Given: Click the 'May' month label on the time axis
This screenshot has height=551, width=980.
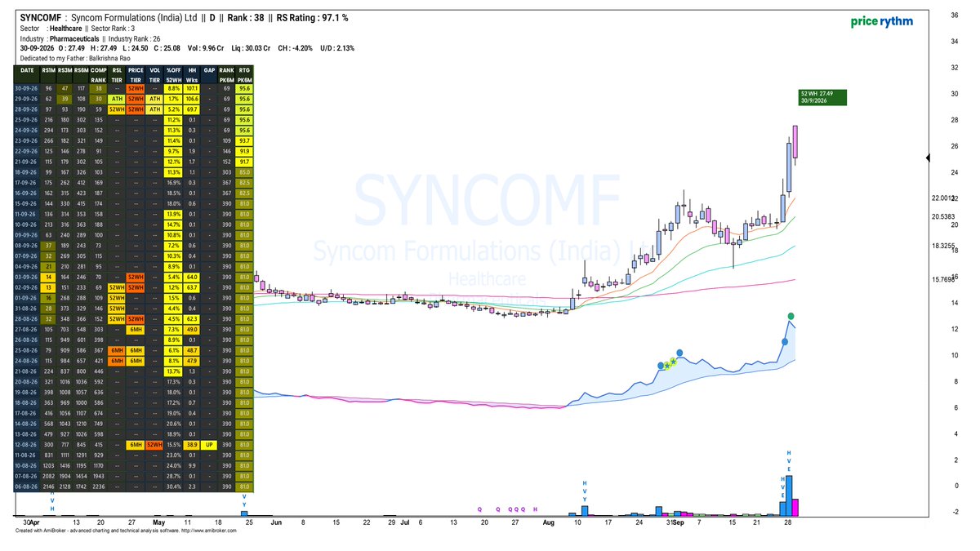Looking at the screenshot, I should [159, 522].
